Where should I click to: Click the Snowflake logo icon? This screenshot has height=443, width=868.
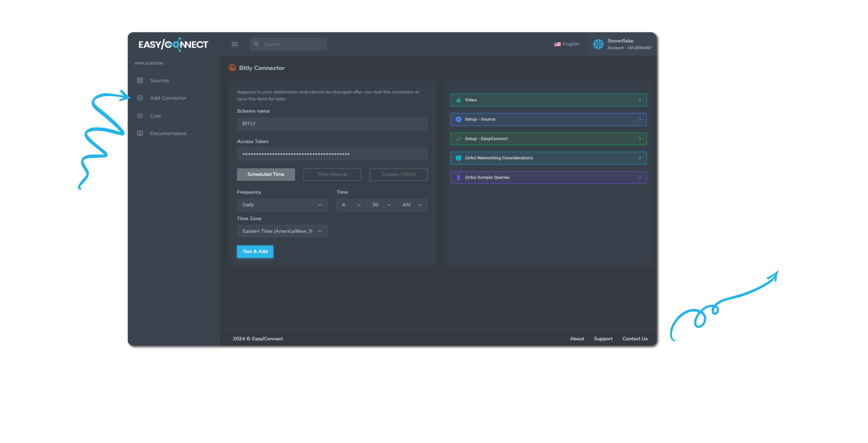[x=598, y=44]
